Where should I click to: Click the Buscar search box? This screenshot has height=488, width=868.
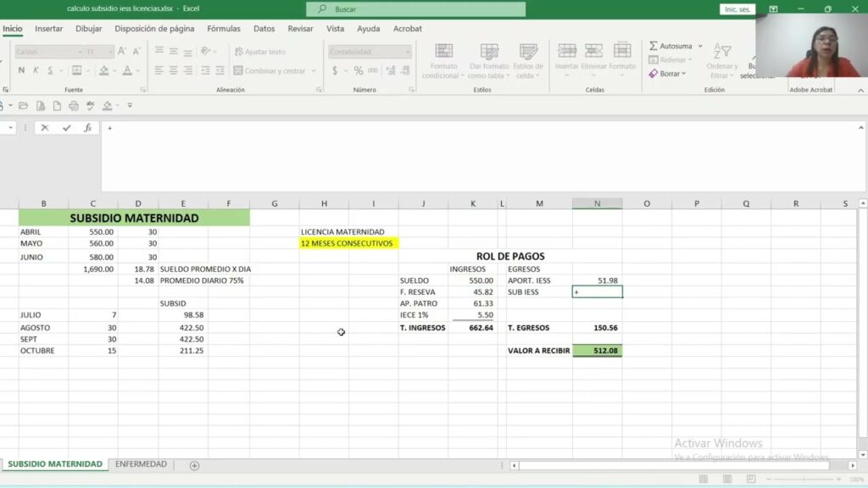415,8
